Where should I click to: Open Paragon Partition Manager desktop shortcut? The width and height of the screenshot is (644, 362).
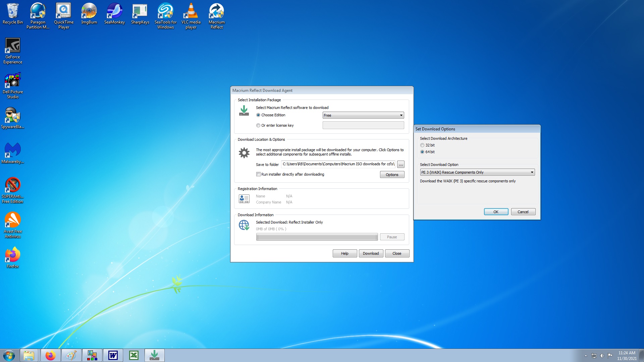pos(38,16)
